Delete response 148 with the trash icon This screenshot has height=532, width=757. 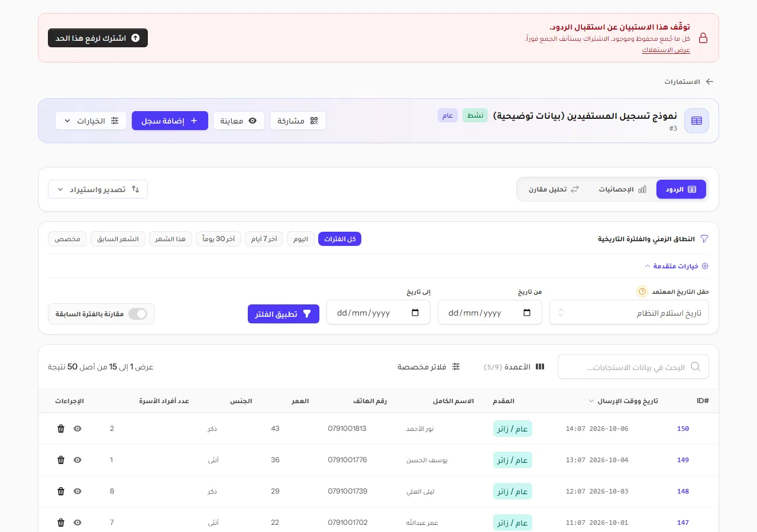[x=61, y=491]
